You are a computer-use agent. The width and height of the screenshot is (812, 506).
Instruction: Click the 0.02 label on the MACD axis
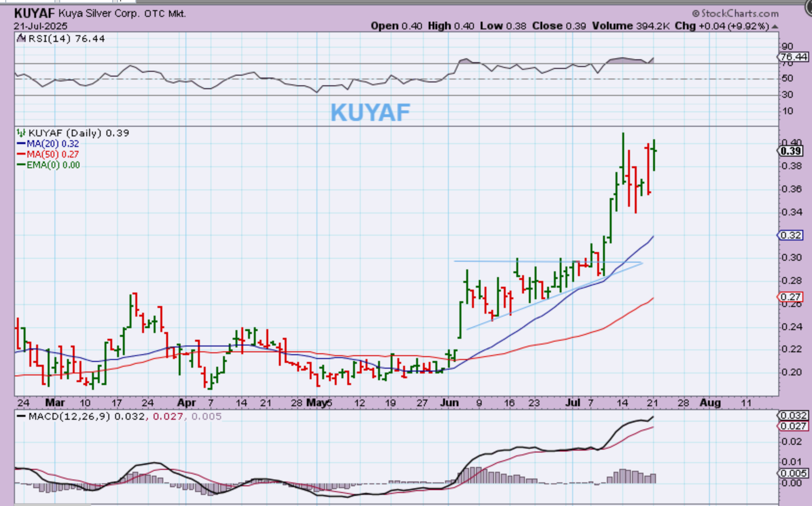tap(791, 441)
